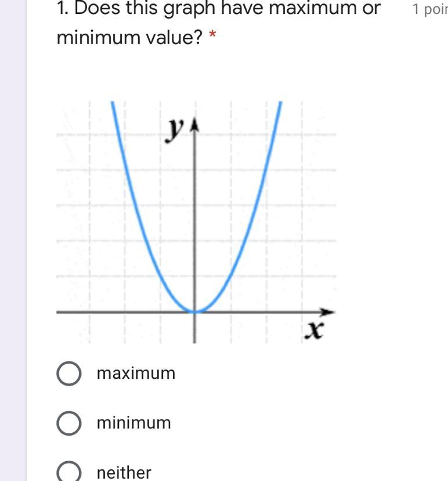The height and width of the screenshot is (481, 448).
Task: Click the question 1 title text
Action: pos(218,23)
